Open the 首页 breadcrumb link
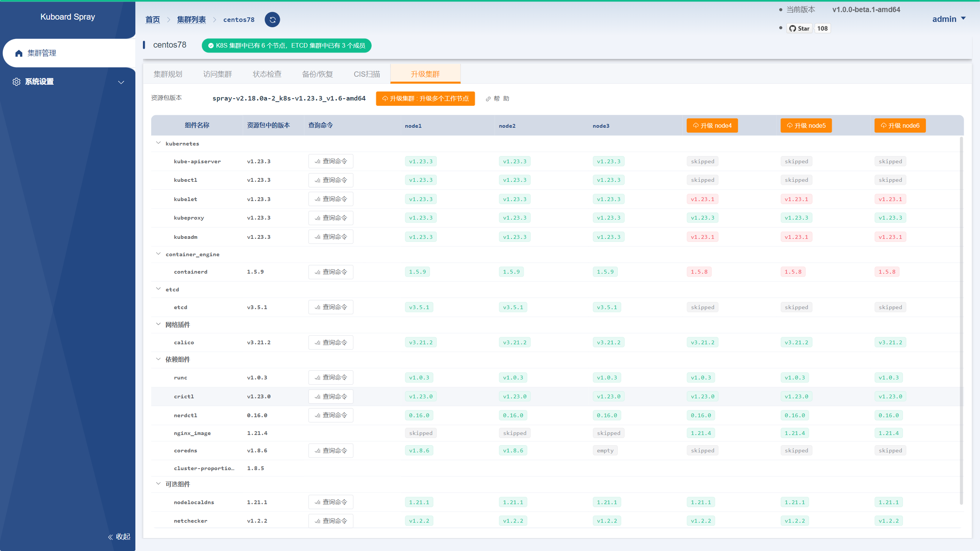The height and width of the screenshot is (551, 980). [152, 20]
